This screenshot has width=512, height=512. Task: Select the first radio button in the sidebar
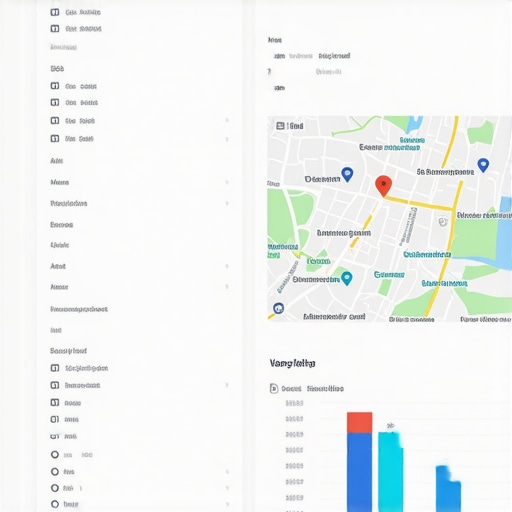point(55,455)
